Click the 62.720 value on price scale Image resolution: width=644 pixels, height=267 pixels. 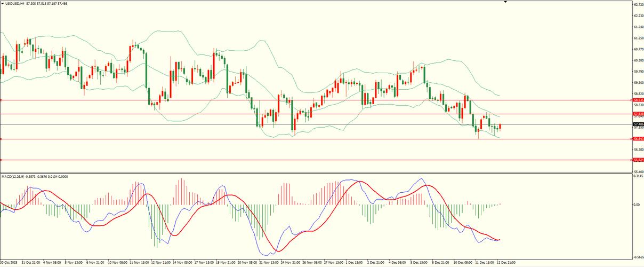tap(638, 4)
